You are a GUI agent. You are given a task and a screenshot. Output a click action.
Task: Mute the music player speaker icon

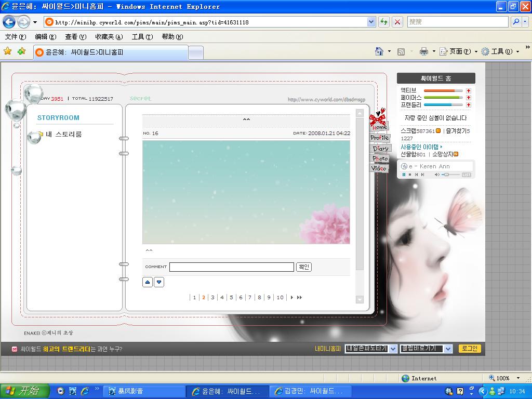click(437, 175)
